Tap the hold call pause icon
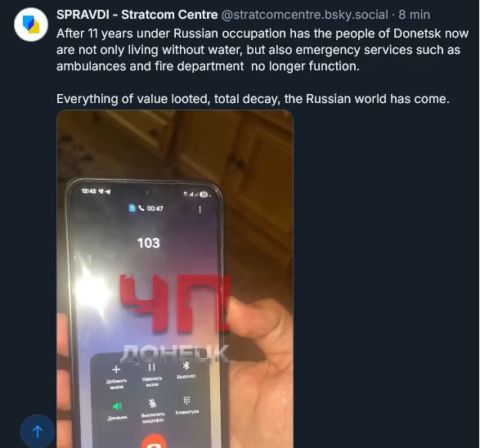Image resolution: width=480 pixels, height=448 pixels. pos(152,367)
